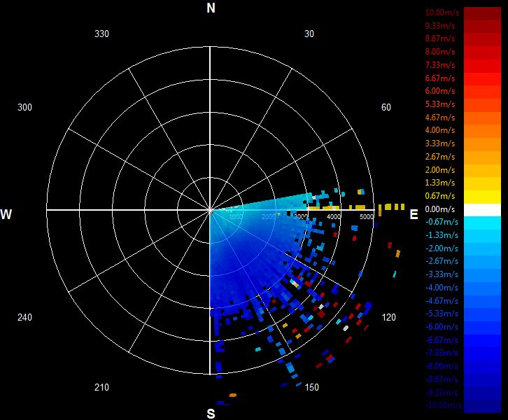This screenshot has height=420, width=508.
Task: Pick the dark blue band beside -10.00m/s
Action: [482, 407]
